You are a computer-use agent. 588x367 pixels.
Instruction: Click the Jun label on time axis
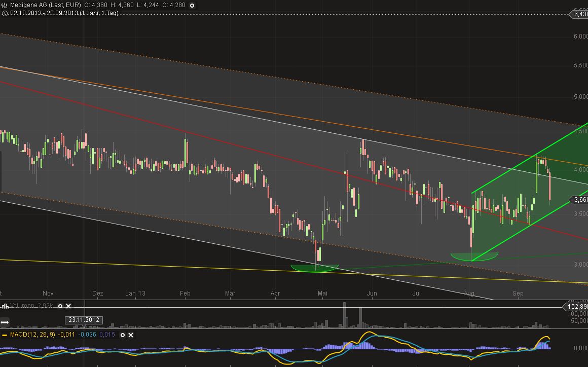[372, 293]
